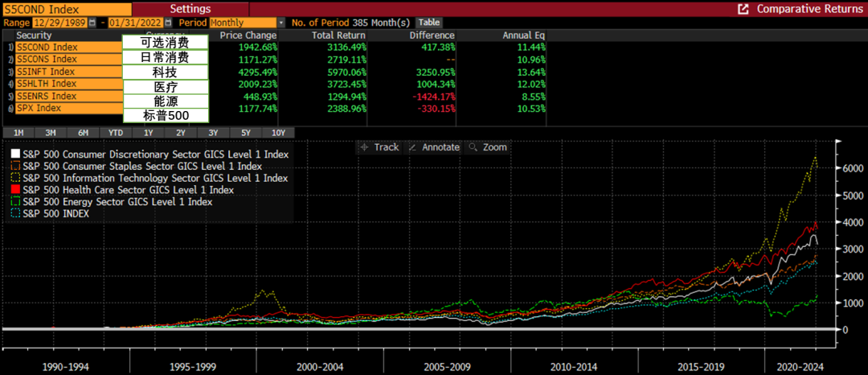
Task: Edit the 01/31/2022 end date field
Action: [136, 23]
